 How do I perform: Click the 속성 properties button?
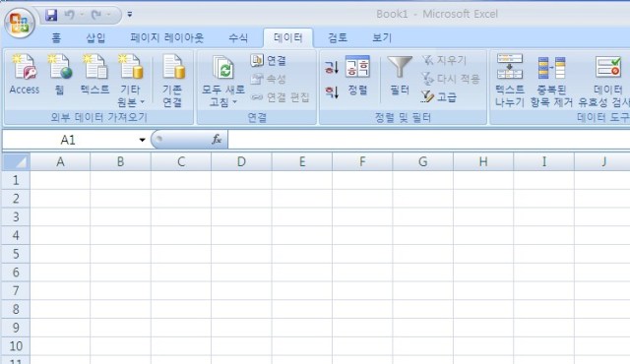pos(269,79)
